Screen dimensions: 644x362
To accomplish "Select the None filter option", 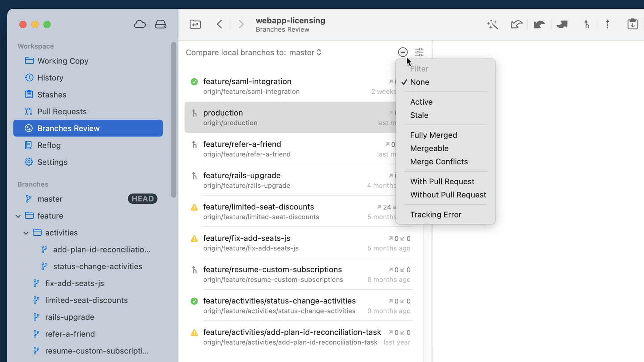I will [x=420, y=82].
